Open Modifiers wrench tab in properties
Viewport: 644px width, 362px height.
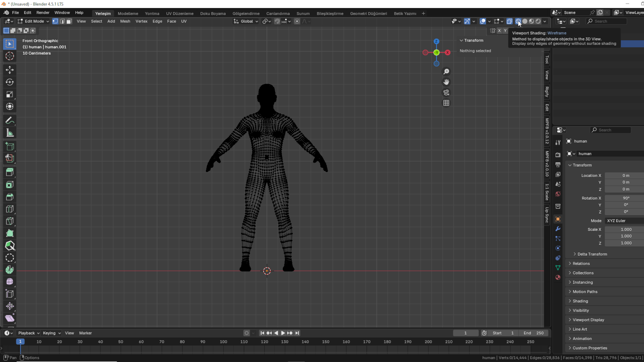pyautogui.click(x=558, y=229)
